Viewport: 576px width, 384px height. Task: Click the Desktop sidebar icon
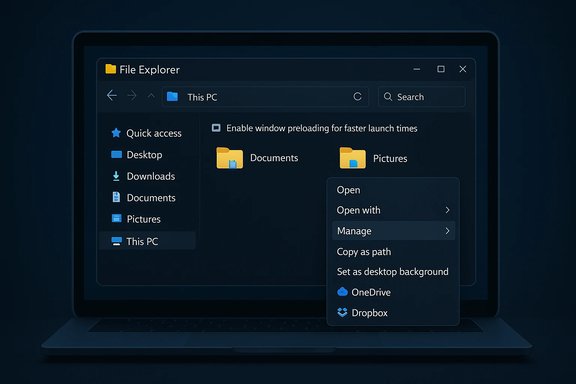click(x=116, y=154)
